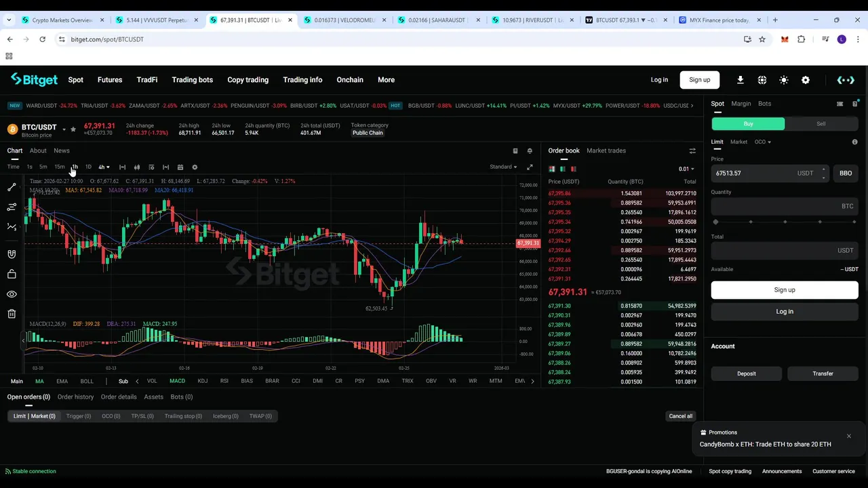Show both buy and sell orders view icon
Image resolution: width=868 pixels, height=488 pixels.
(x=552, y=169)
